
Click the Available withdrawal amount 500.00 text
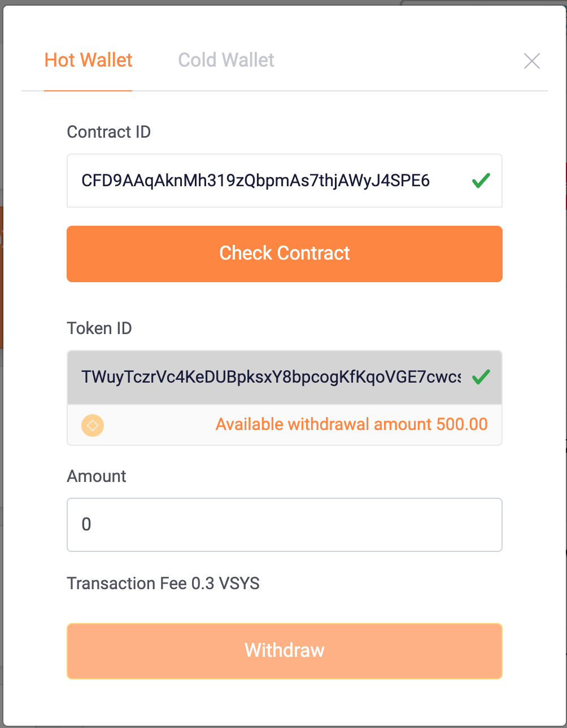(351, 424)
